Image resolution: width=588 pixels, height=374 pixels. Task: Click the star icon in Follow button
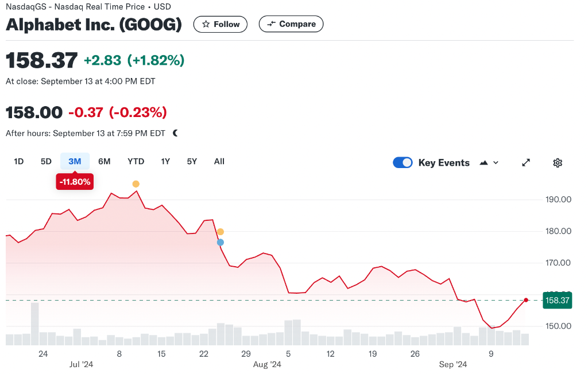206,24
